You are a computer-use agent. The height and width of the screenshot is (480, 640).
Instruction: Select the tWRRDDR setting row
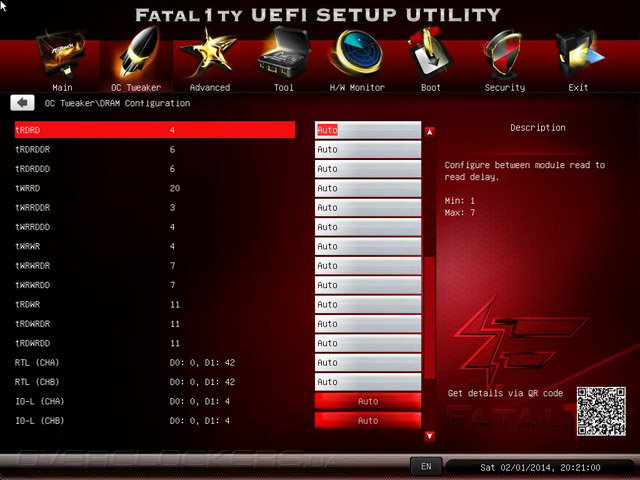pyautogui.click(x=155, y=207)
